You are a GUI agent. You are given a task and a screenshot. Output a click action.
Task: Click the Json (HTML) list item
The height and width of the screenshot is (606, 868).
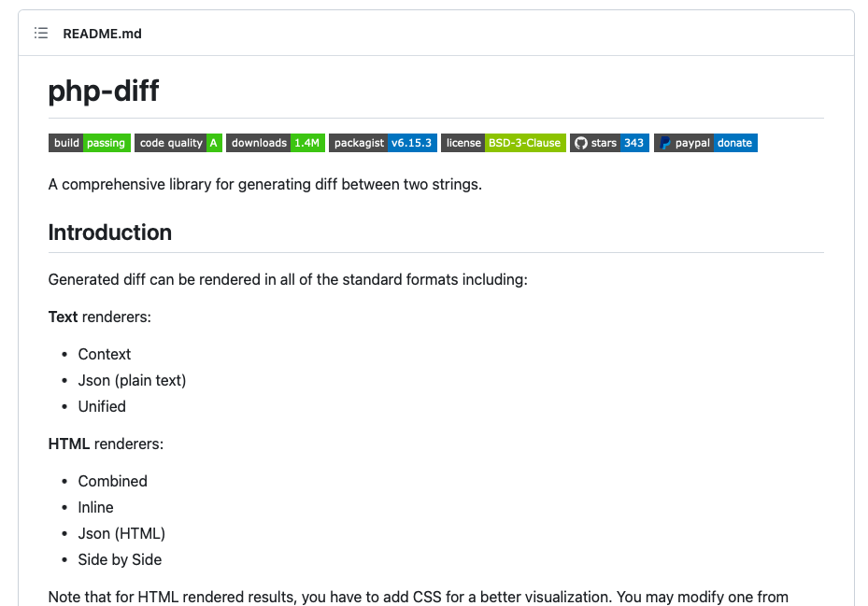tap(121, 533)
